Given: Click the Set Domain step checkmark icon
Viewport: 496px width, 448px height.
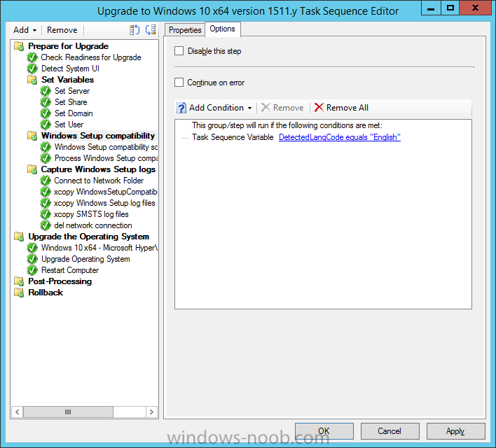Looking at the screenshot, I should (46, 113).
